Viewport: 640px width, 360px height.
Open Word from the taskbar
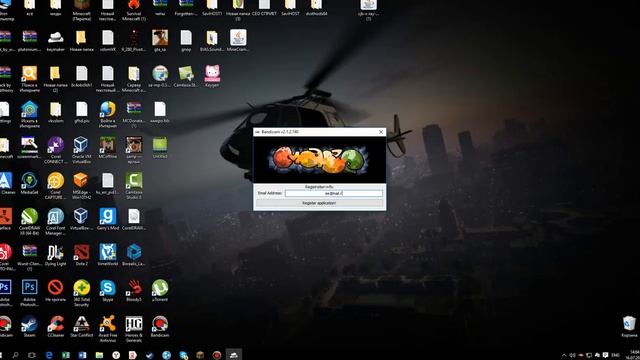pos(82,355)
